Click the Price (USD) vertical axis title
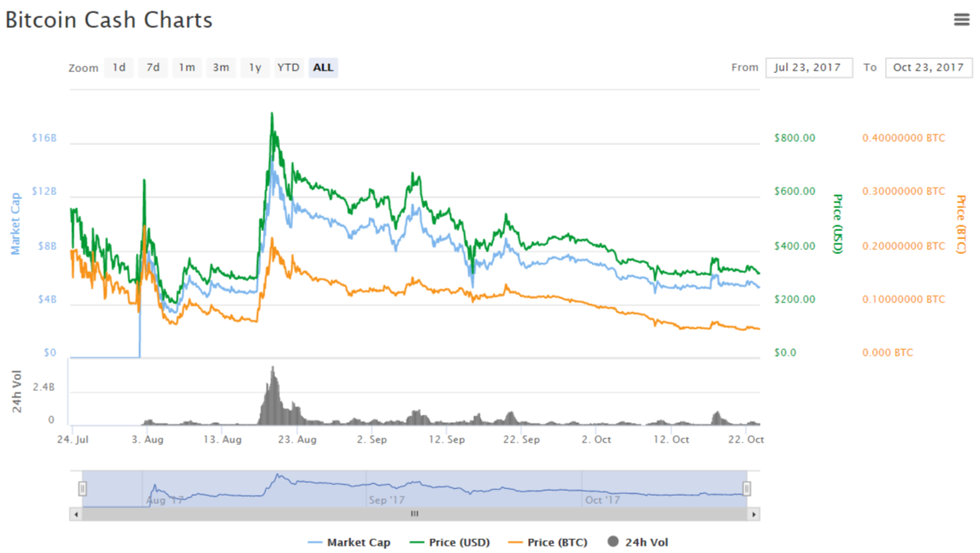The width and height of the screenshot is (980, 553). click(838, 224)
